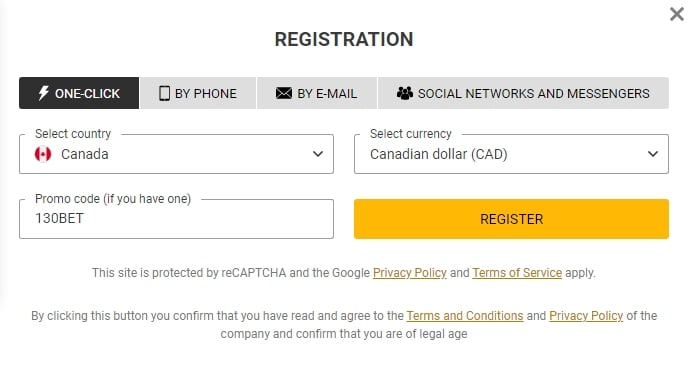This screenshot has width=692, height=377.
Task: Click the envelope icon in By E-mail tab
Action: tap(284, 93)
